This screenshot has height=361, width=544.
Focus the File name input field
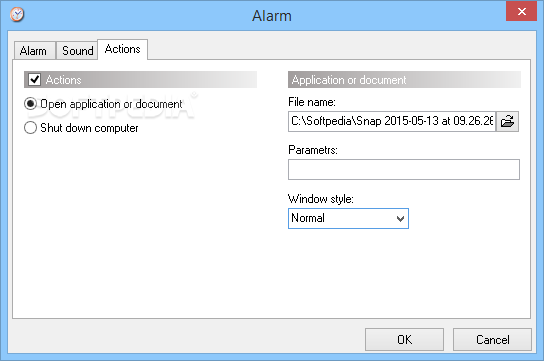pyautogui.click(x=392, y=121)
